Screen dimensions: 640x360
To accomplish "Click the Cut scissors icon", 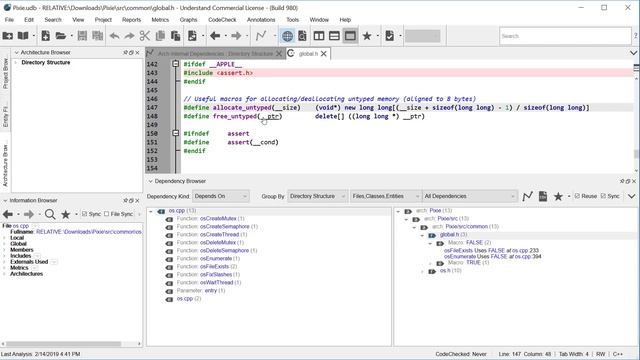I will tap(144, 36).
